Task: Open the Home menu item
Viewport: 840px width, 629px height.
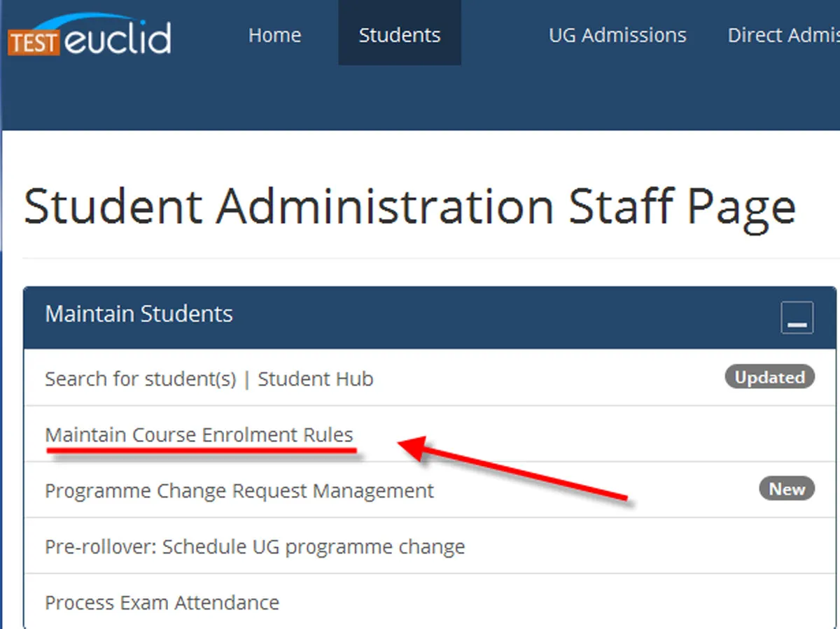Action: tap(274, 35)
